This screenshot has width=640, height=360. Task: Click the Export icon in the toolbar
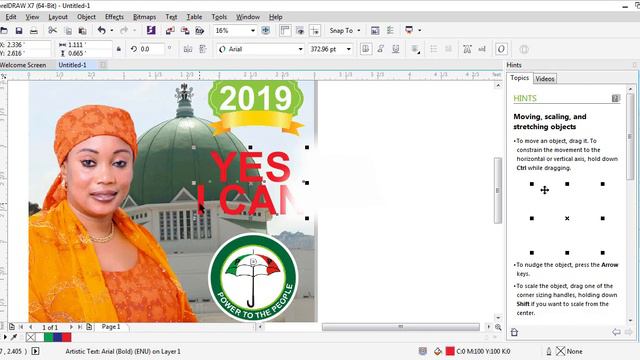[185, 31]
